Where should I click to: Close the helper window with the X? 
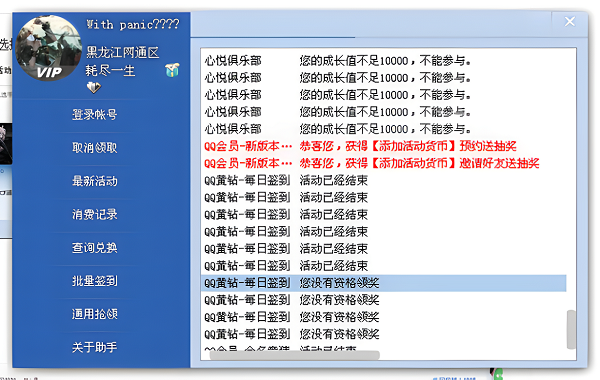point(569,22)
